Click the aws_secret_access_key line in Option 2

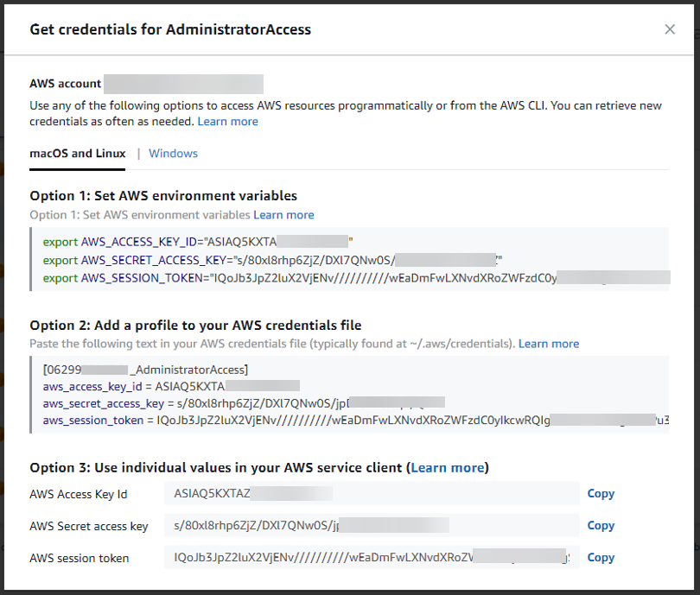(x=244, y=403)
